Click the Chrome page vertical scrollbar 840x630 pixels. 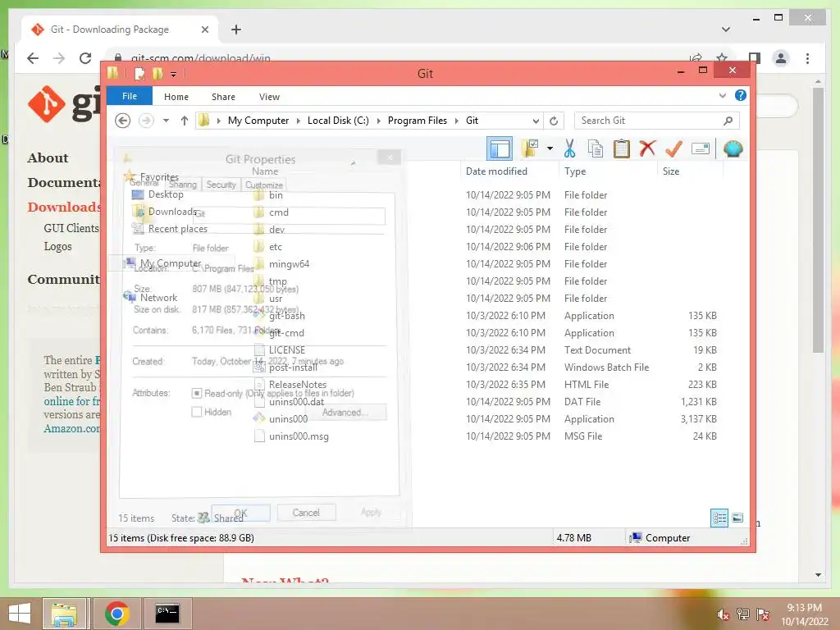click(818, 220)
